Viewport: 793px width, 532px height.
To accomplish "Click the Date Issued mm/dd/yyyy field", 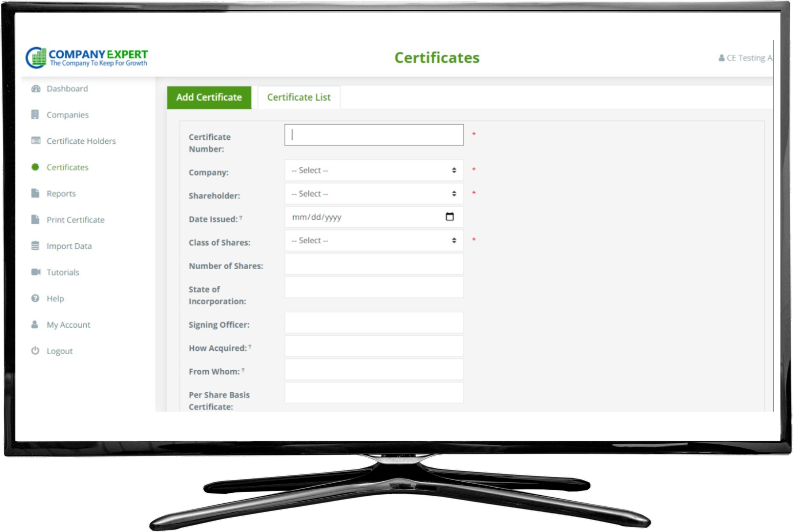I will tap(374, 217).
